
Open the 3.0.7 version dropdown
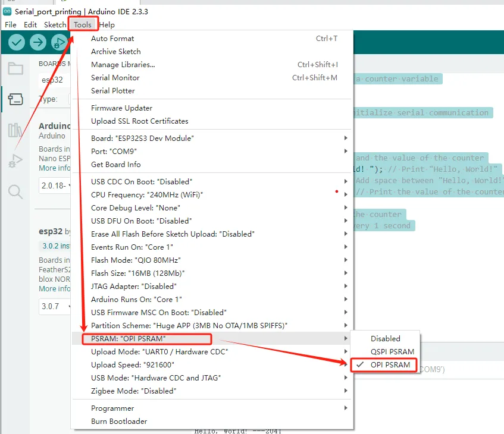pyautogui.click(x=55, y=306)
